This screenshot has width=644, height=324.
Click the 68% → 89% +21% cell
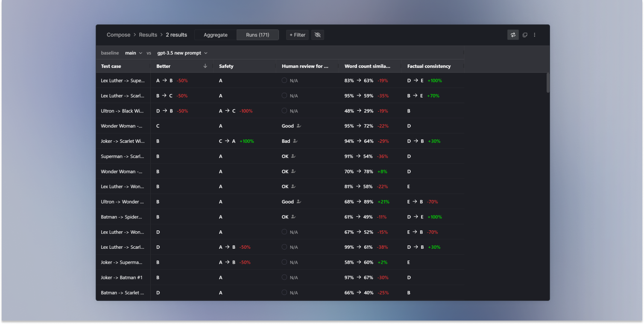click(367, 202)
